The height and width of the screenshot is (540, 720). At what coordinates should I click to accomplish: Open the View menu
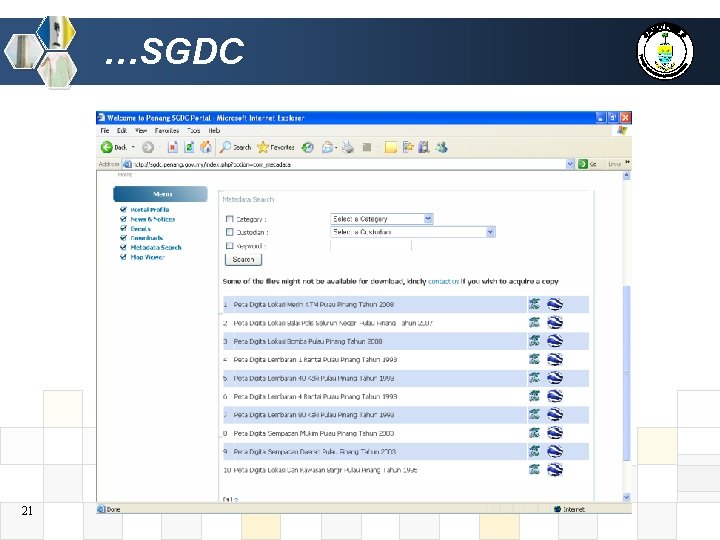click(141, 130)
